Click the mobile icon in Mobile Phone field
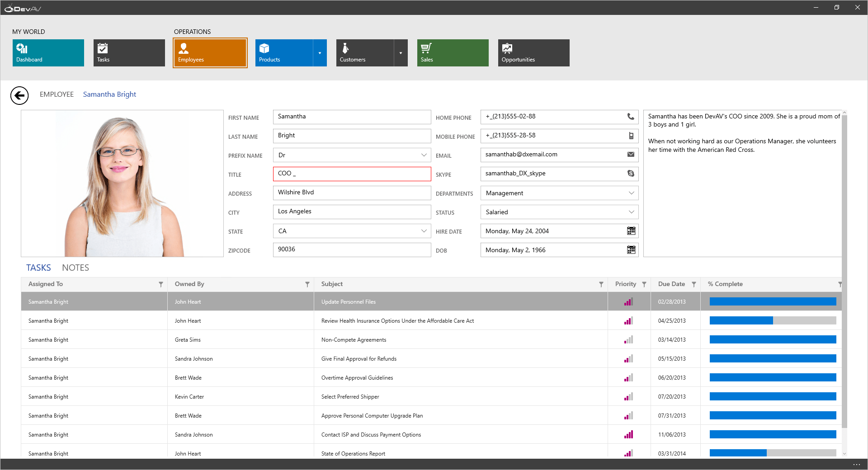 pyautogui.click(x=631, y=136)
